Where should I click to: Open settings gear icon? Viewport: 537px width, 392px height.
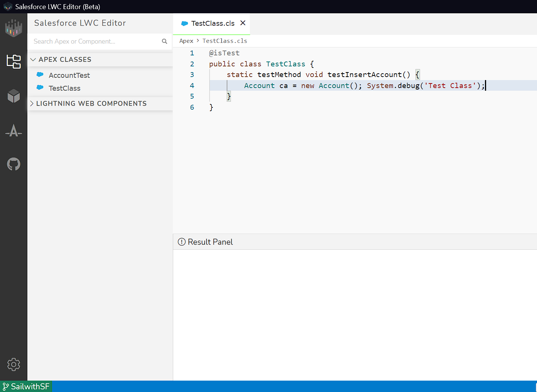click(x=14, y=364)
